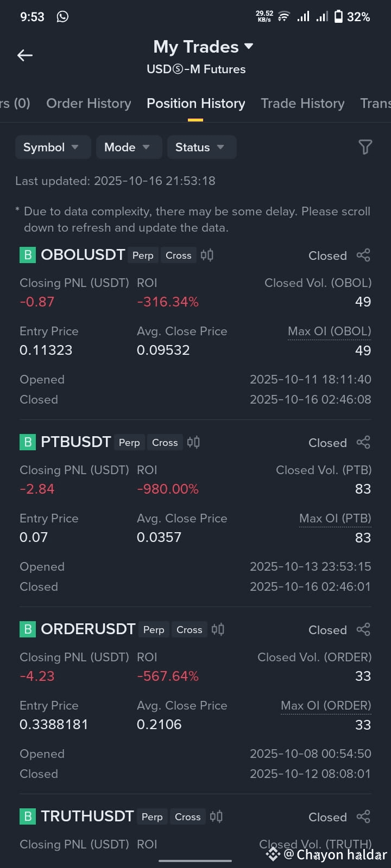The image size is (391, 868).
Task: Share the ORDERUSDT closed position
Action: (363, 629)
